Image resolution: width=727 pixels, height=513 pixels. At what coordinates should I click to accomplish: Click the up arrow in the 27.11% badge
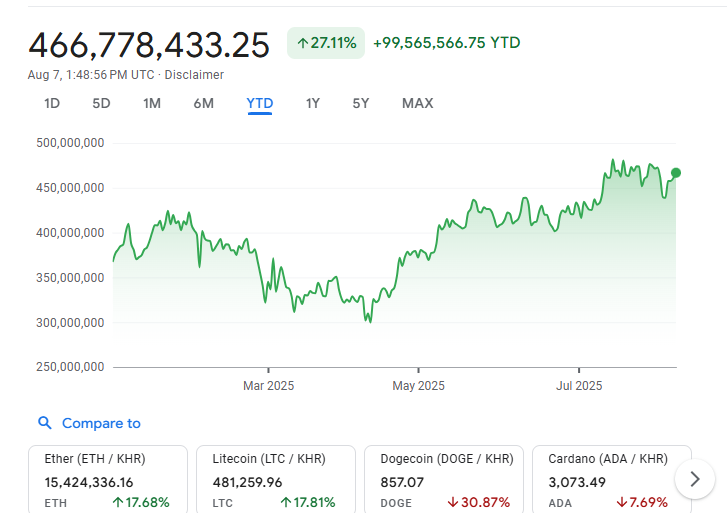303,44
